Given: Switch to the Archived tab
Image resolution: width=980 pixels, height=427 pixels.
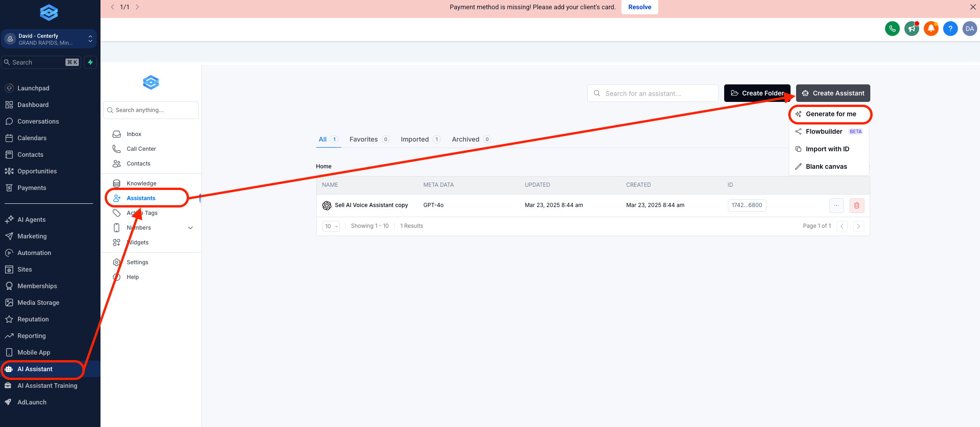Looking at the screenshot, I should 466,139.
